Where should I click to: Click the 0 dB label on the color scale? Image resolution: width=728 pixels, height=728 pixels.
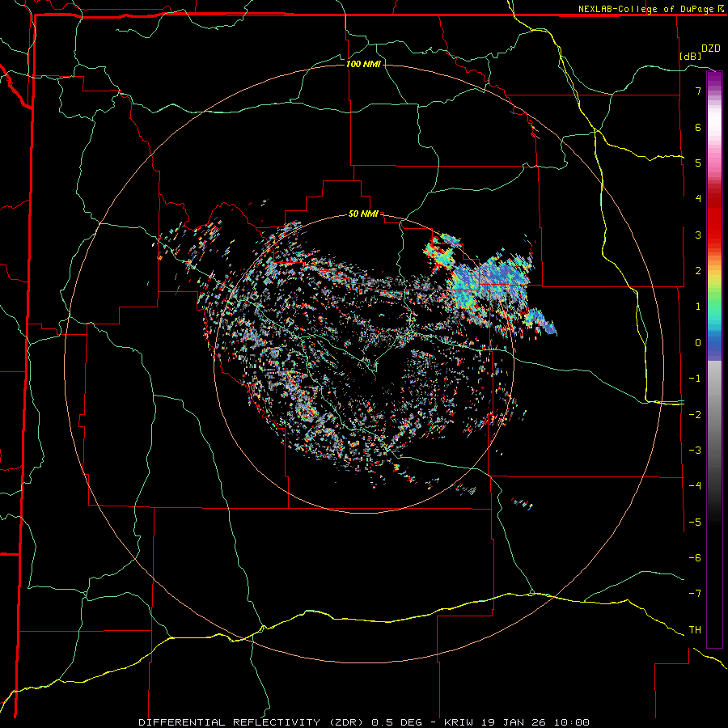click(x=698, y=343)
